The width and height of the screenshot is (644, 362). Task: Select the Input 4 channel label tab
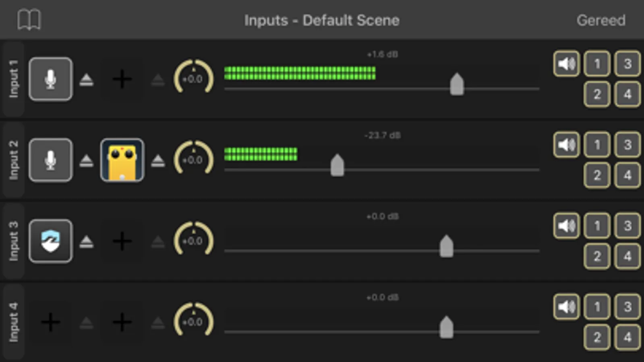14,322
